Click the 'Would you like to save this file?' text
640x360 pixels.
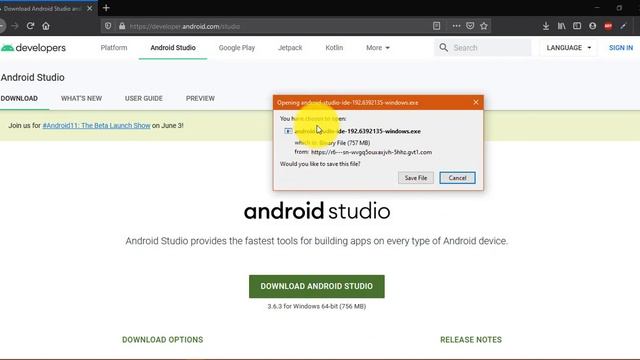click(320, 164)
